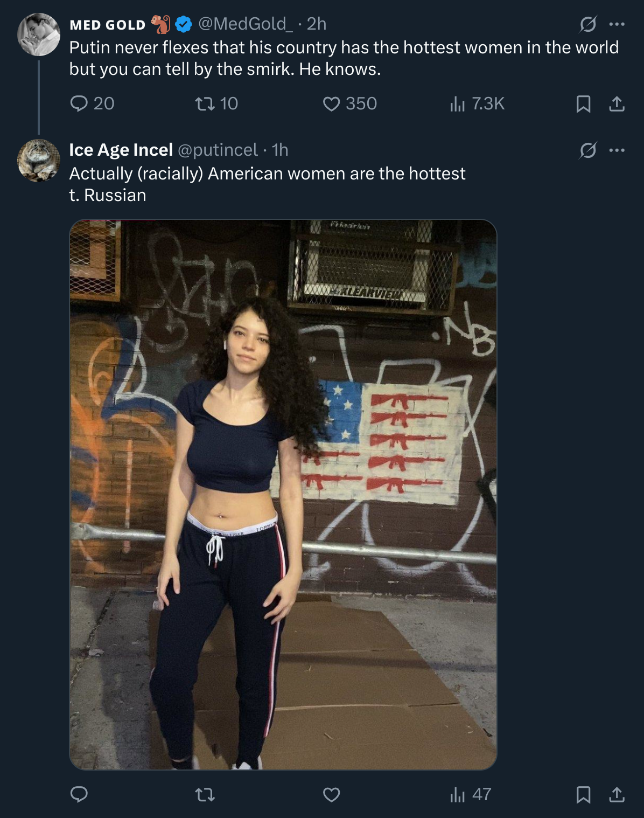
Task: Open Grok icon on MED GOLD post
Action: (x=587, y=24)
